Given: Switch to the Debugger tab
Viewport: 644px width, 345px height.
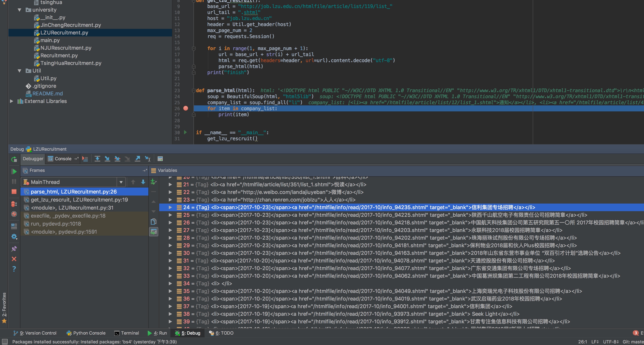Looking at the screenshot, I should pyautogui.click(x=33, y=159).
